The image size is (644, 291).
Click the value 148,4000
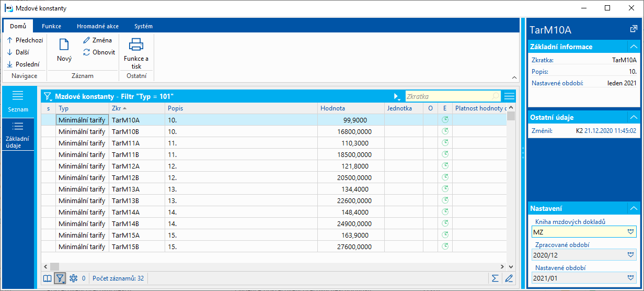(354, 212)
